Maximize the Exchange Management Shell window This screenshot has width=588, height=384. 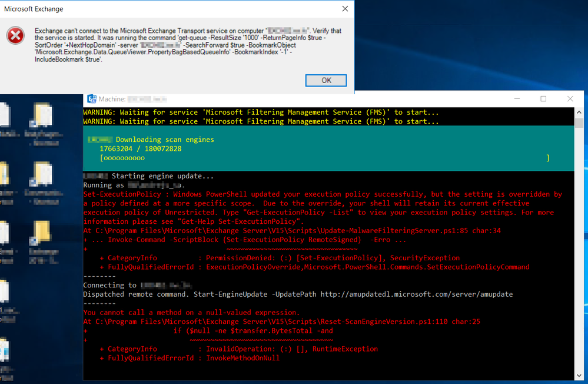point(543,99)
